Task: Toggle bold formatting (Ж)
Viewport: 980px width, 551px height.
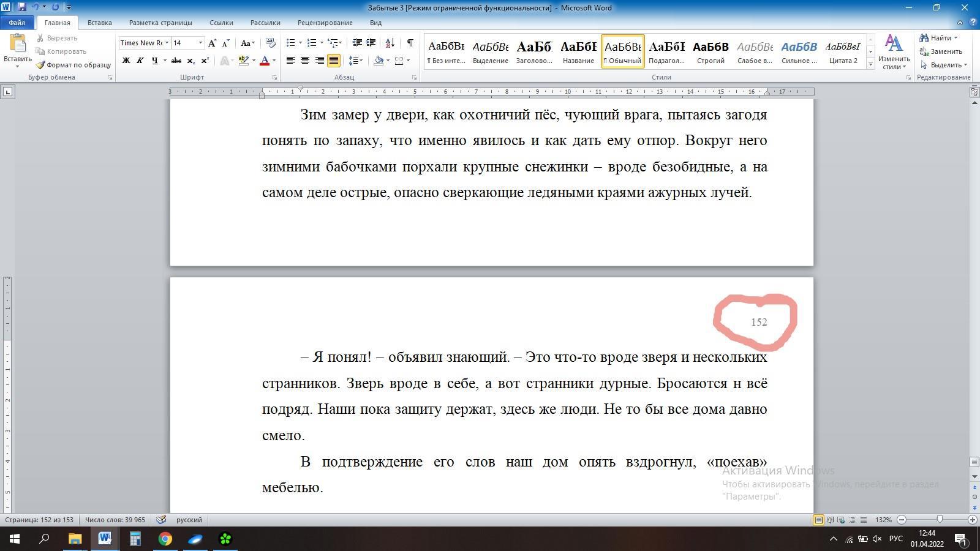Action: coord(126,61)
